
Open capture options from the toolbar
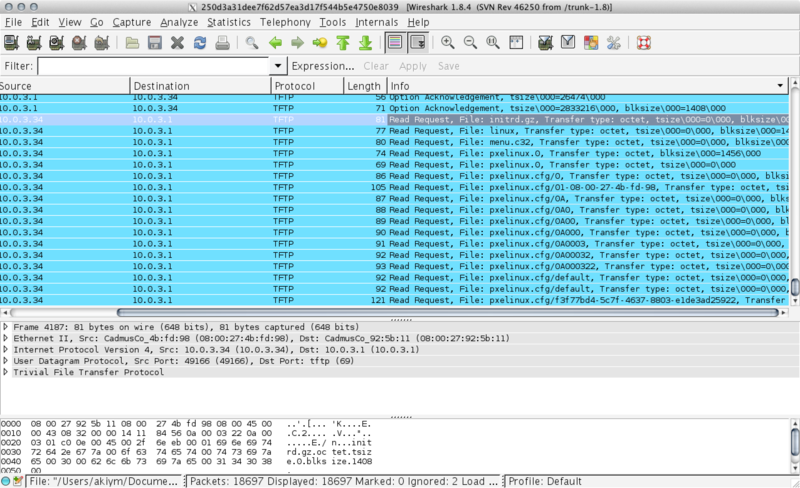point(34,43)
